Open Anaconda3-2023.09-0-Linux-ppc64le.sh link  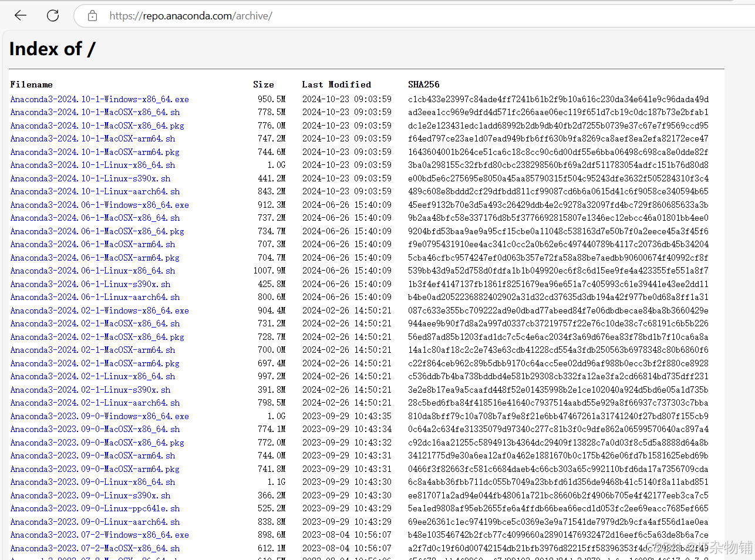[x=95, y=508]
